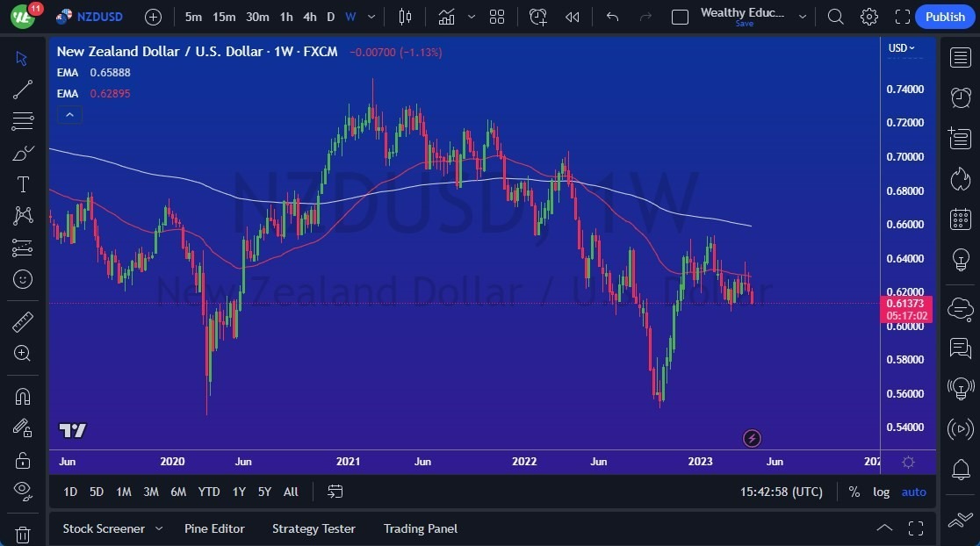Open the Strategy Tester tab
This screenshot has width=980, height=546.
click(313, 528)
